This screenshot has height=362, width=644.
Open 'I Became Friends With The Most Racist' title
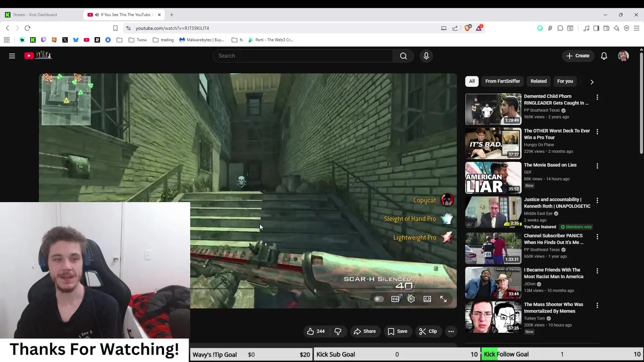click(553, 273)
